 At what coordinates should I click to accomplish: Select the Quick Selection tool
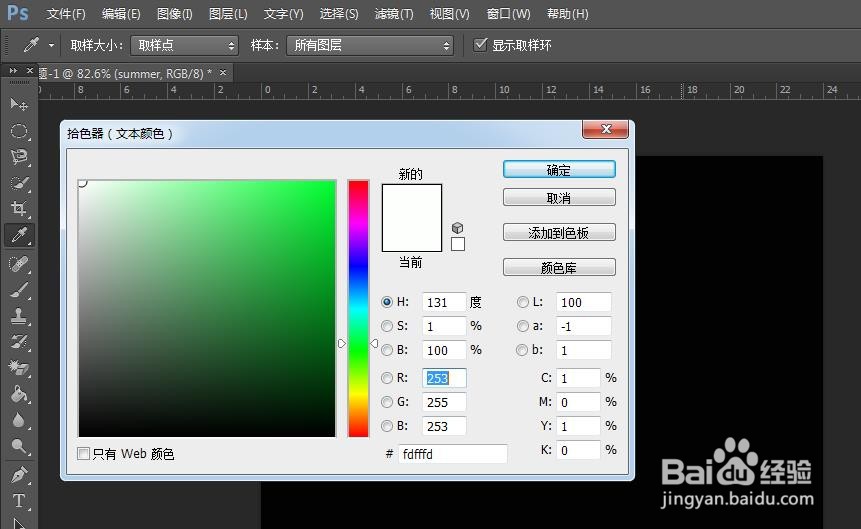coord(19,183)
